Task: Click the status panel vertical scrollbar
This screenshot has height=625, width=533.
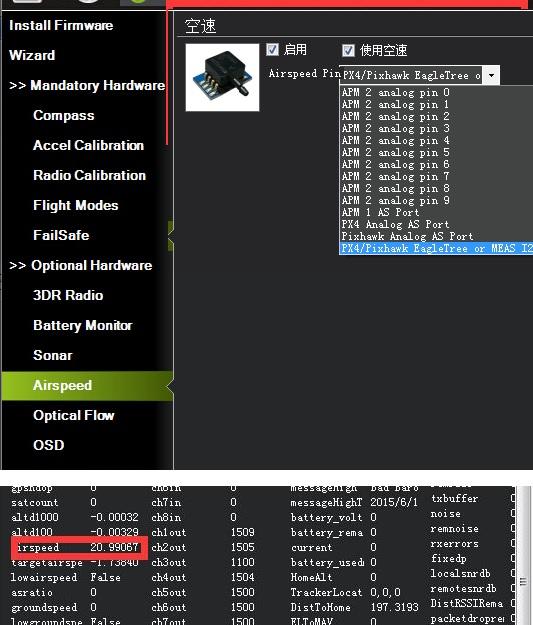Action: click(x=523, y=555)
